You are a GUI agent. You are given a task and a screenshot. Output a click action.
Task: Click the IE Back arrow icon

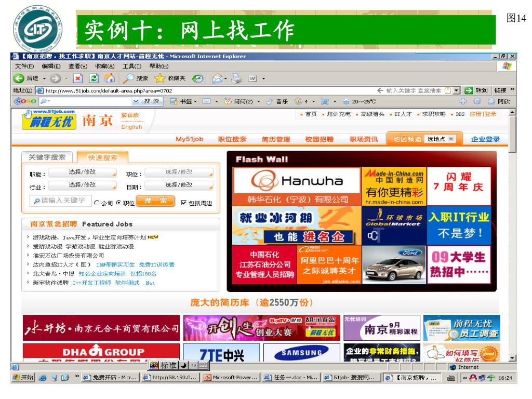(x=19, y=78)
